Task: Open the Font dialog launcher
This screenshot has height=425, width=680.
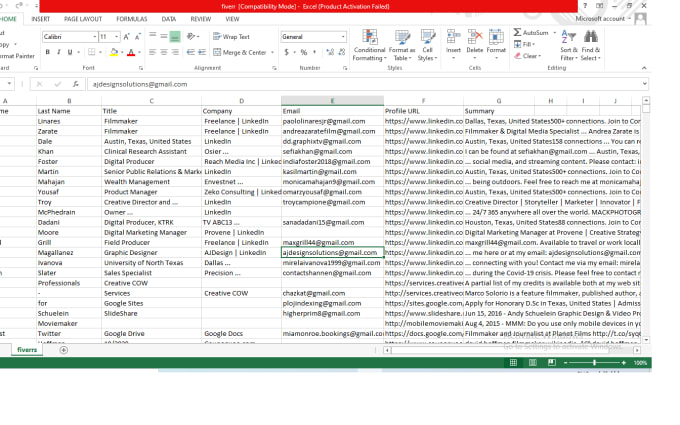Action: [141, 68]
